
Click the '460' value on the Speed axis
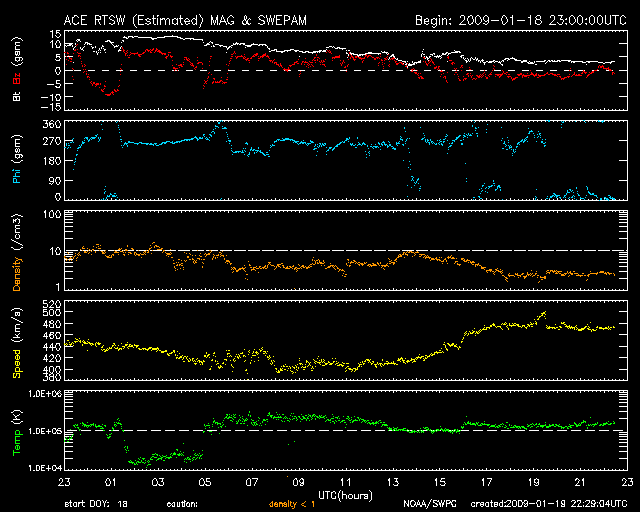[x=52, y=335]
